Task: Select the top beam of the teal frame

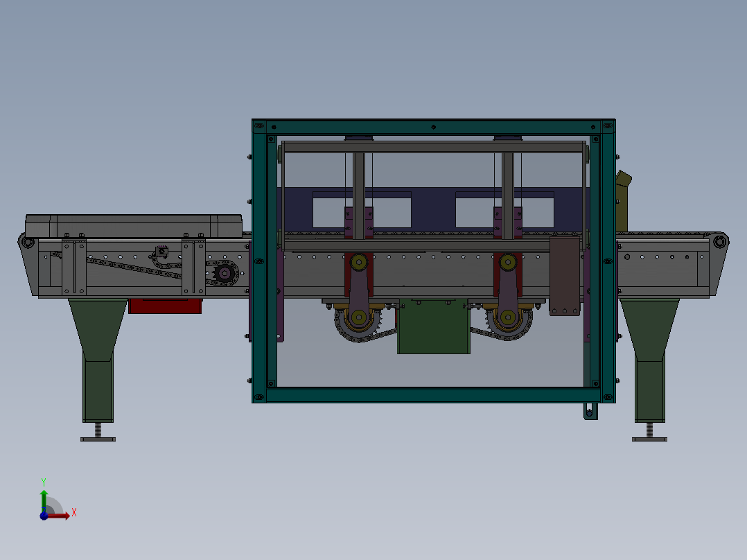Action: pyautogui.click(x=433, y=127)
